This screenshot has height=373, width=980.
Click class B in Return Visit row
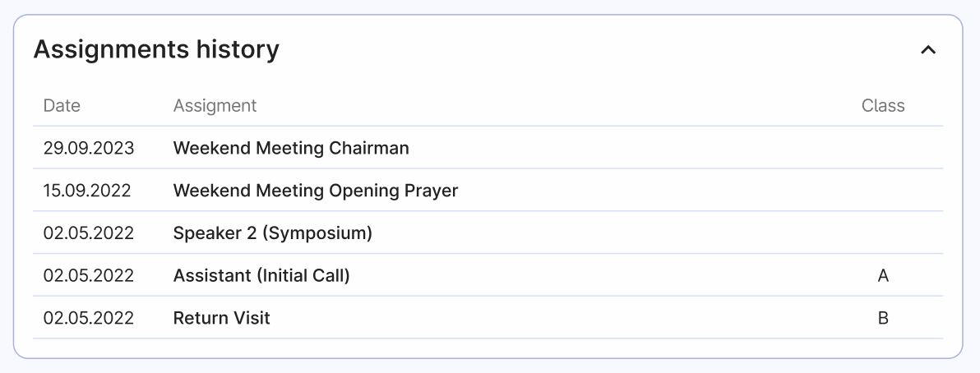coord(883,319)
